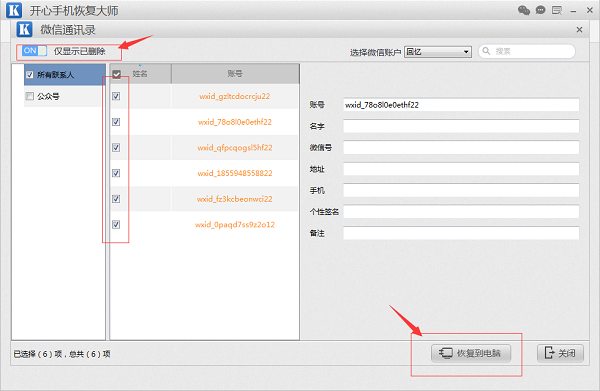Click the 恢复到电脑 button

click(x=471, y=353)
